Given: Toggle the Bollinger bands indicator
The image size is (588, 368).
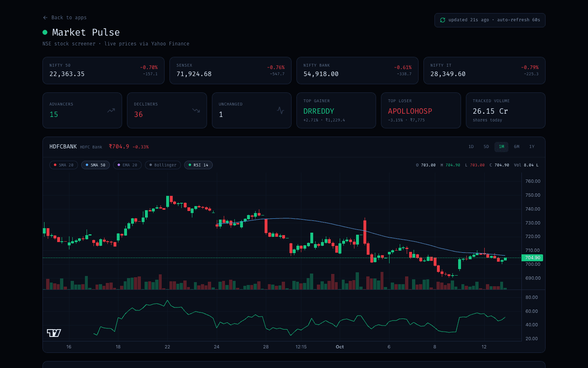Looking at the screenshot, I should pyautogui.click(x=163, y=165).
